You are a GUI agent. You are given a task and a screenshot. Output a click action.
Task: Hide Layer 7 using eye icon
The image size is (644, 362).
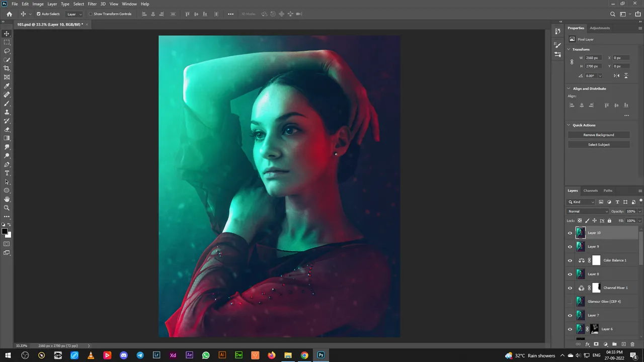(x=570, y=315)
